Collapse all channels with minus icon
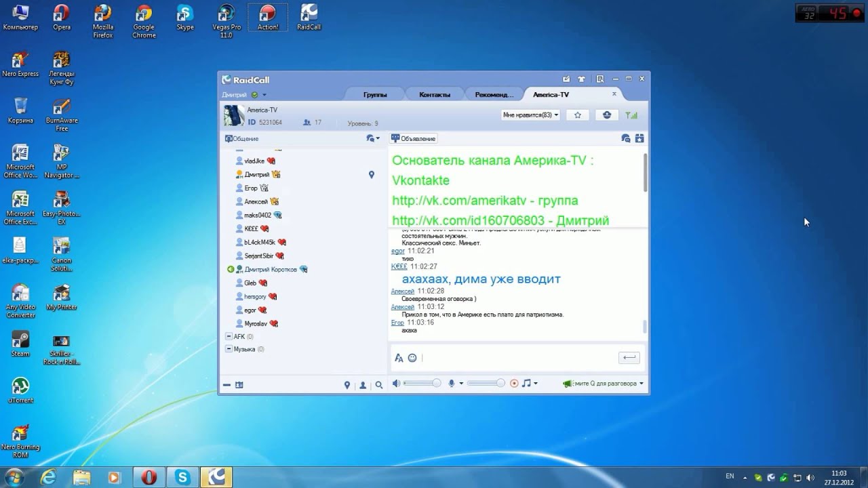The image size is (868, 488). pyautogui.click(x=226, y=385)
